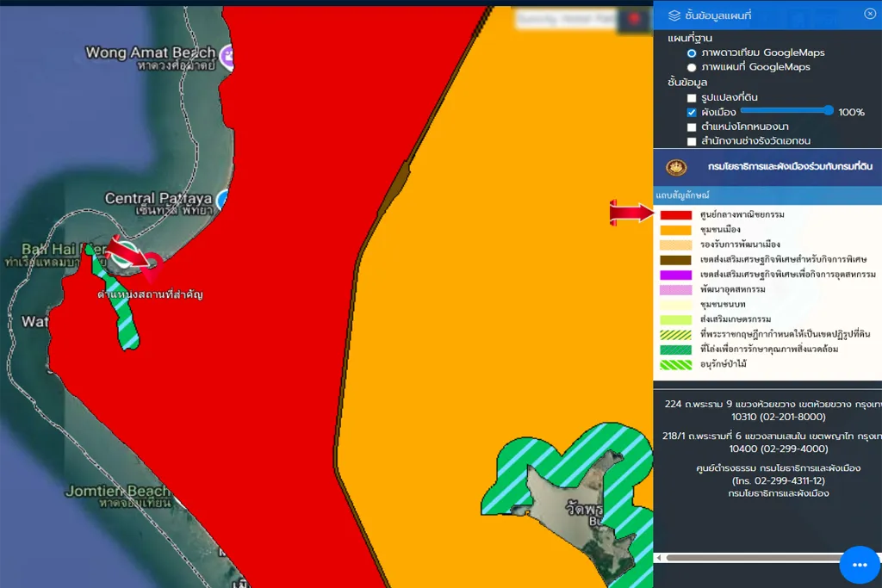Click the red location marker near Bali Hai Pier

152,266
